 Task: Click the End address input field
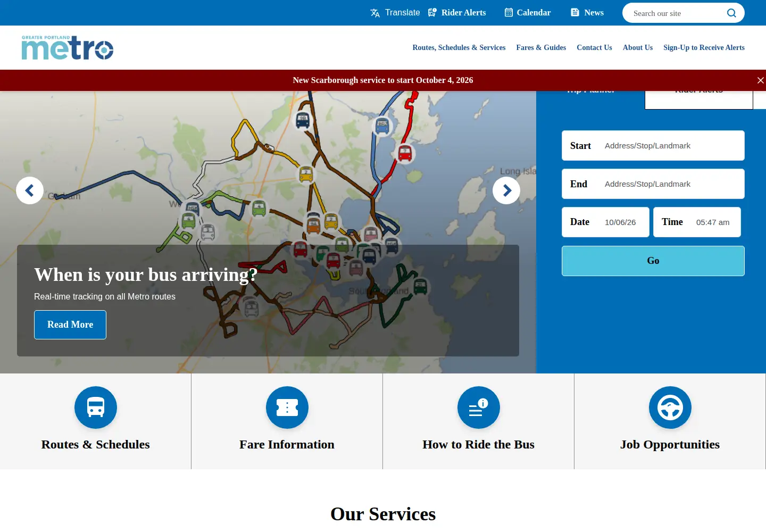(x=653, y=184)
